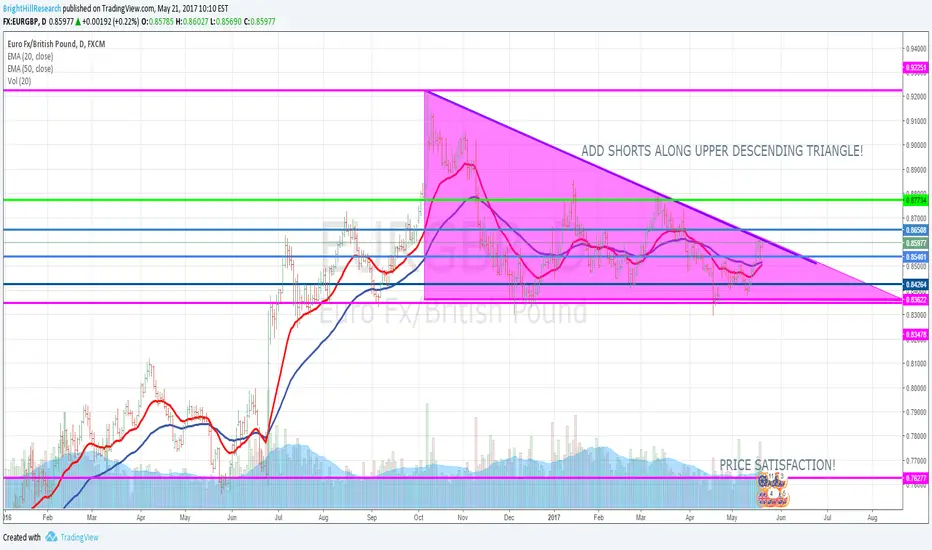Select the FX:EURGBP, D symbol text

point(24,22)
